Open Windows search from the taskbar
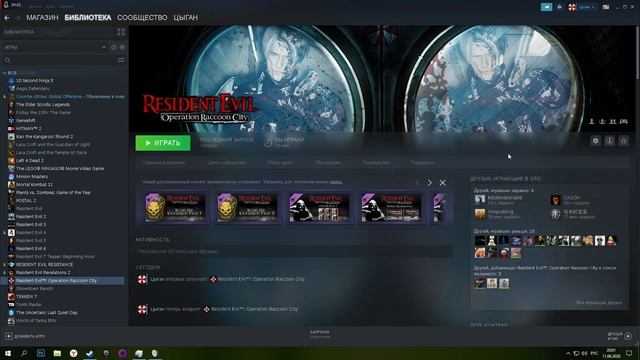The image size is (640, 360). [x=24, y=353]
